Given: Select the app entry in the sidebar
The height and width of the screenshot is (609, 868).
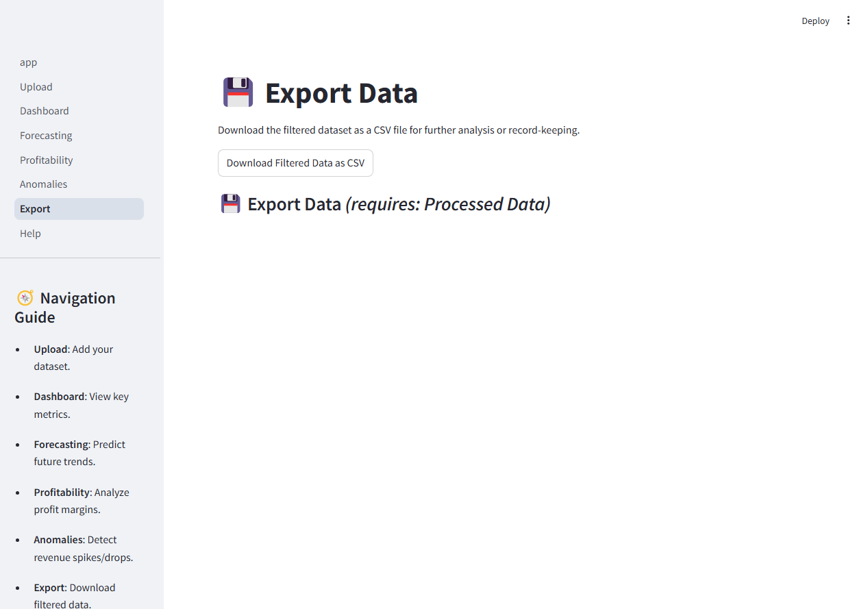Looking at the screenshot, I should click(x=28, y=62).
